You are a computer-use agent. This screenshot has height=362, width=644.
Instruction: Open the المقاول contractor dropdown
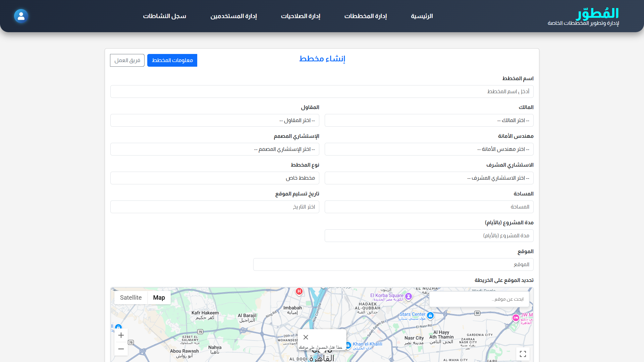(215, 120)
